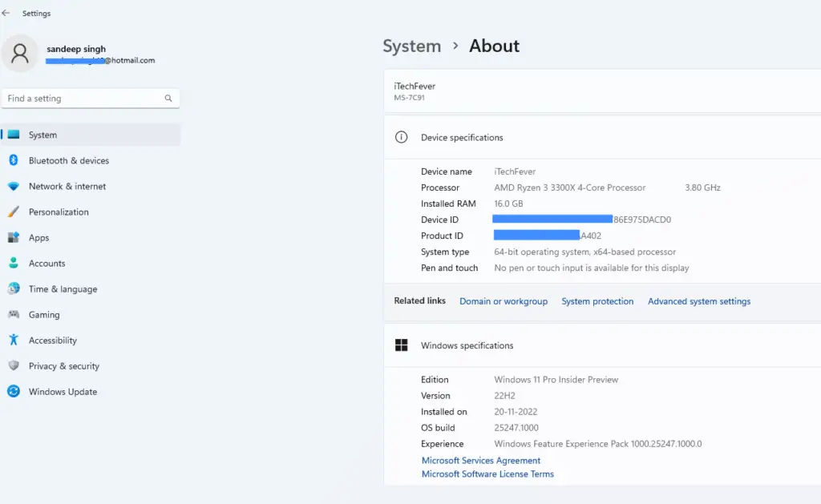Click the Windows 11 Pro Insider Preview edition

point(556,380)
